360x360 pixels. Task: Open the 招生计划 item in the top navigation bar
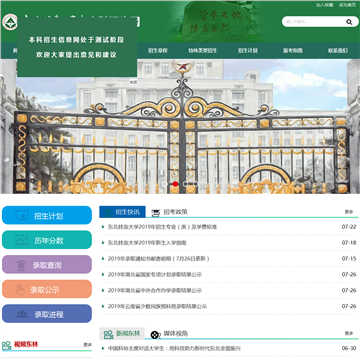pos(248,51)
